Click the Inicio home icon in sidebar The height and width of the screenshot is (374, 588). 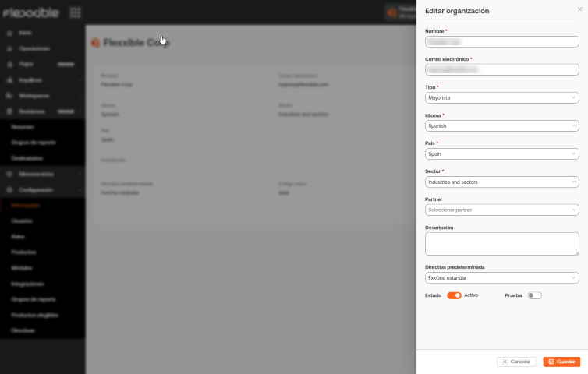[x=10, y=33]
